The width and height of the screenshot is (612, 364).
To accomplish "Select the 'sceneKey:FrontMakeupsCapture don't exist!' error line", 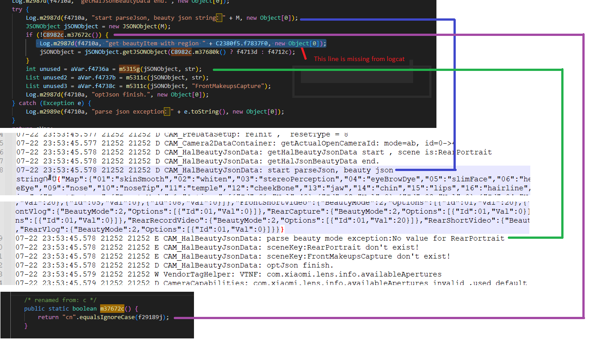I will click(x=233, y=256).
